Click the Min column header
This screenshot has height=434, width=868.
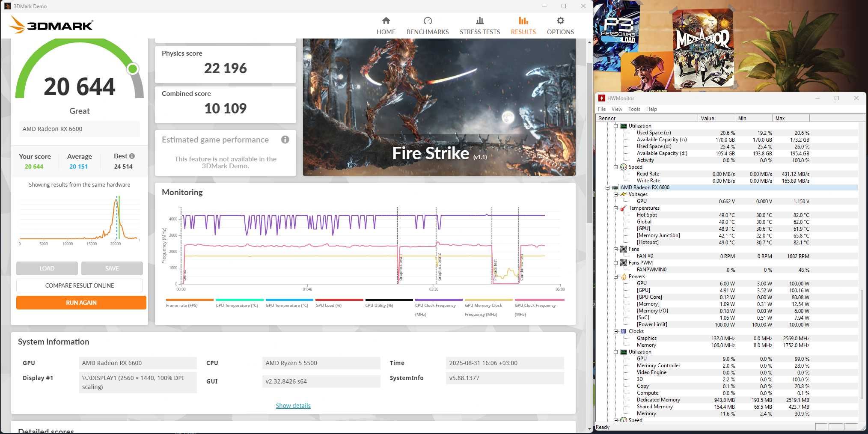tap(753, 119)
